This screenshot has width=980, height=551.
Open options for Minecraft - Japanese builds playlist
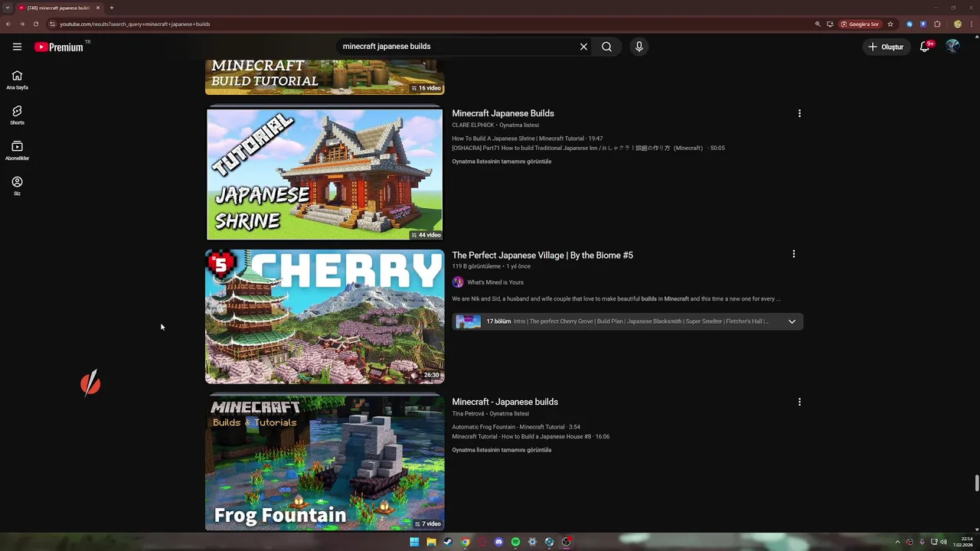tap(799, 402)
